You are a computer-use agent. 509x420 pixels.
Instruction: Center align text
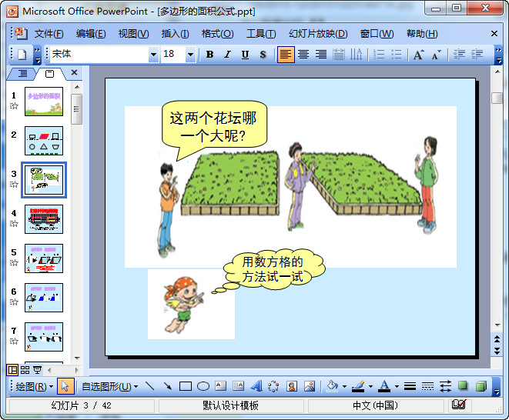coord(303,55)
